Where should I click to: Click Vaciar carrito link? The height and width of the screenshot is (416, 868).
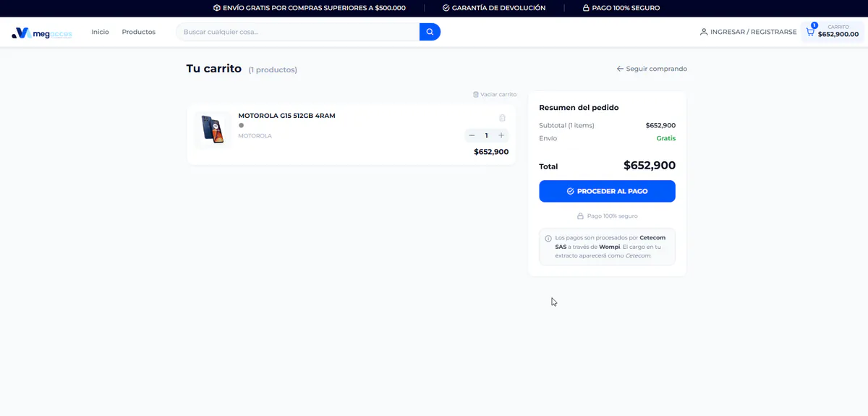click(495, 94)
